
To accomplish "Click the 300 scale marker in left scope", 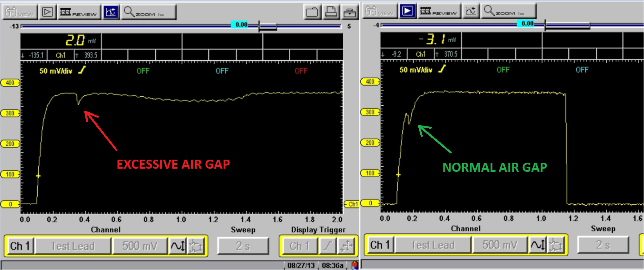I will pos(10,113).
